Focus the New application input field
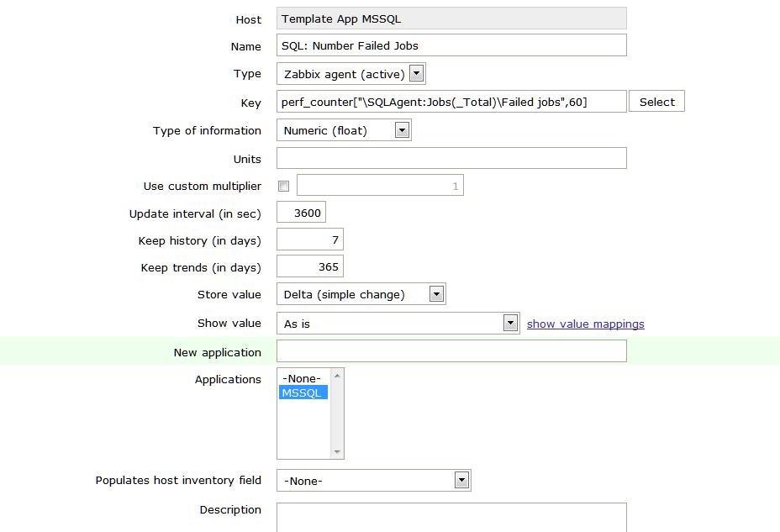This screenshot has width=780, height=532. click(451, 351)
